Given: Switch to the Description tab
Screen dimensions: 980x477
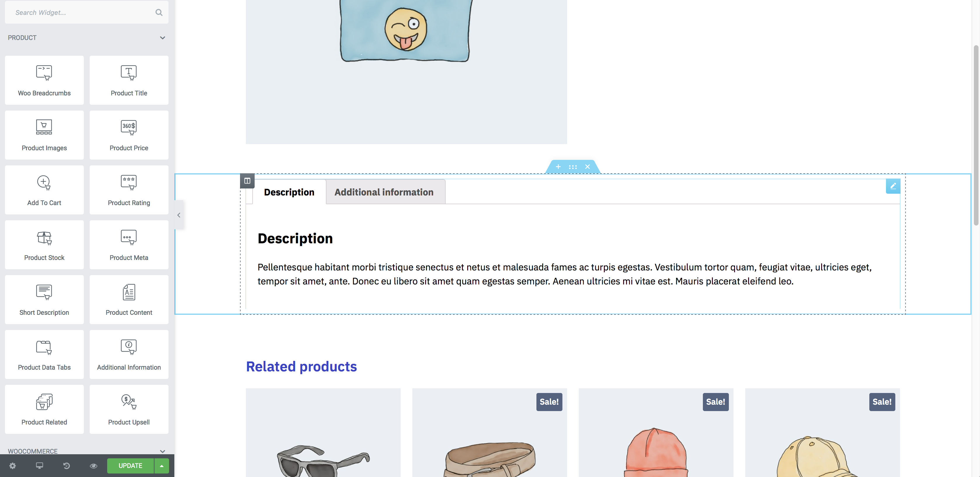Looking at the screenshot, I should click(289, 192).
